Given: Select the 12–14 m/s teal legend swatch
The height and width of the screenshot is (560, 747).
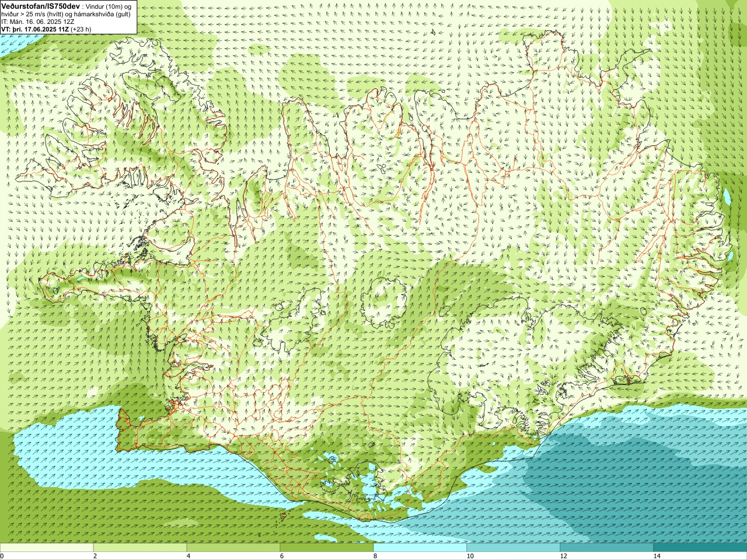Looking at the screenshot, I should (607, 548).
